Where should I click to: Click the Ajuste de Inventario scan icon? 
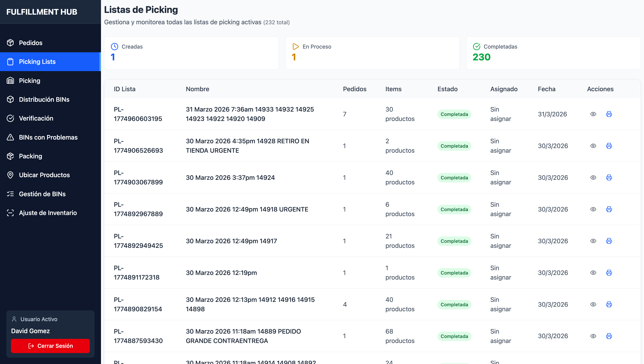[x=10, y=213]
